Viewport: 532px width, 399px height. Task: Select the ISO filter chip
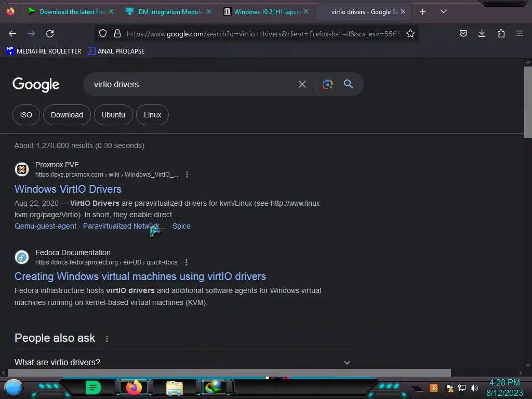(x=26, y=115)
